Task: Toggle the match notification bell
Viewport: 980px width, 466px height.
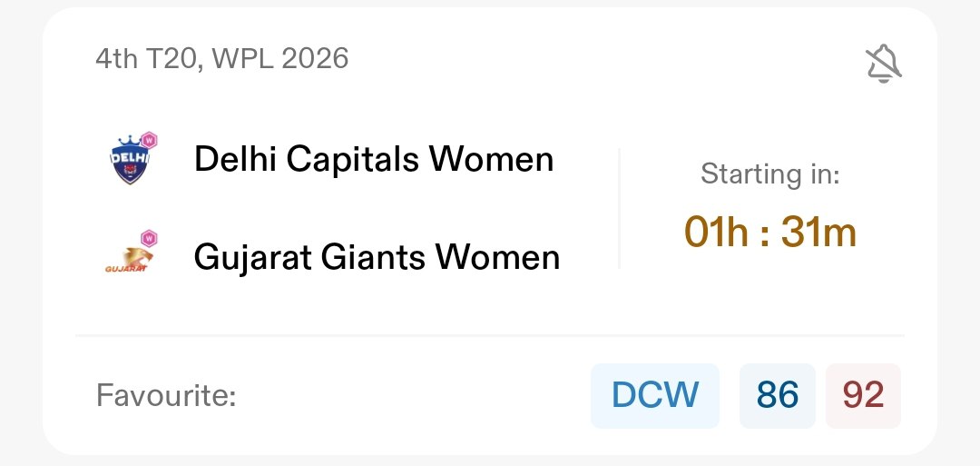Action: (x=882, y=64)
